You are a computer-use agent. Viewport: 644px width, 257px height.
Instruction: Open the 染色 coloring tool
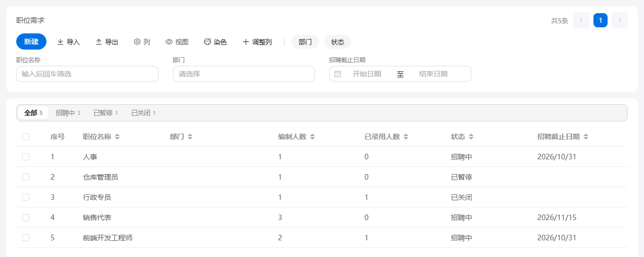click(x=215, y=42)
